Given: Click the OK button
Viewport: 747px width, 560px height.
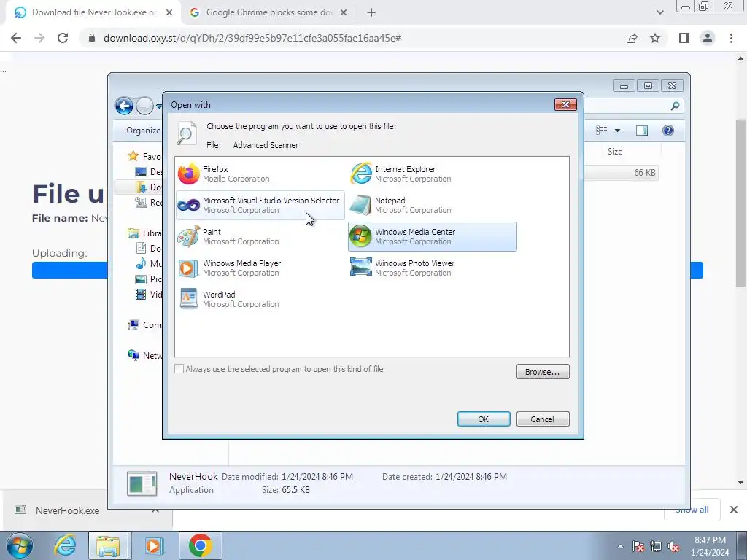Looking at the screenshot, I should pyautogui.click(x=484, y=419).
